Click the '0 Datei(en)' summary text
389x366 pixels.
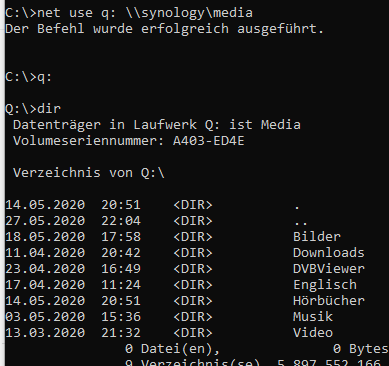click(173, 349)
